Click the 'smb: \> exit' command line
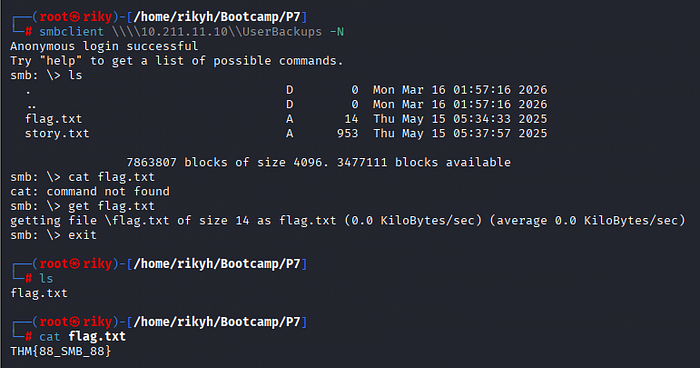 [53, 235]
